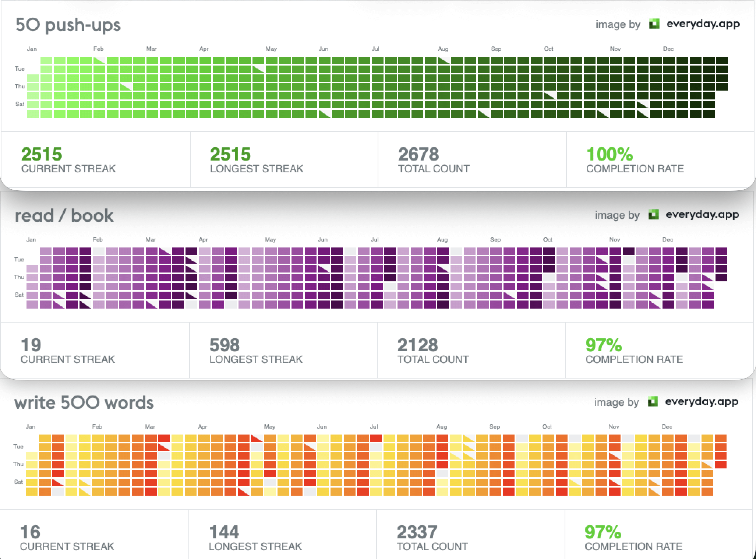Click the 100% completion rate figure
This screenshot has width=756, height=559.
click(x=610, y=154)
